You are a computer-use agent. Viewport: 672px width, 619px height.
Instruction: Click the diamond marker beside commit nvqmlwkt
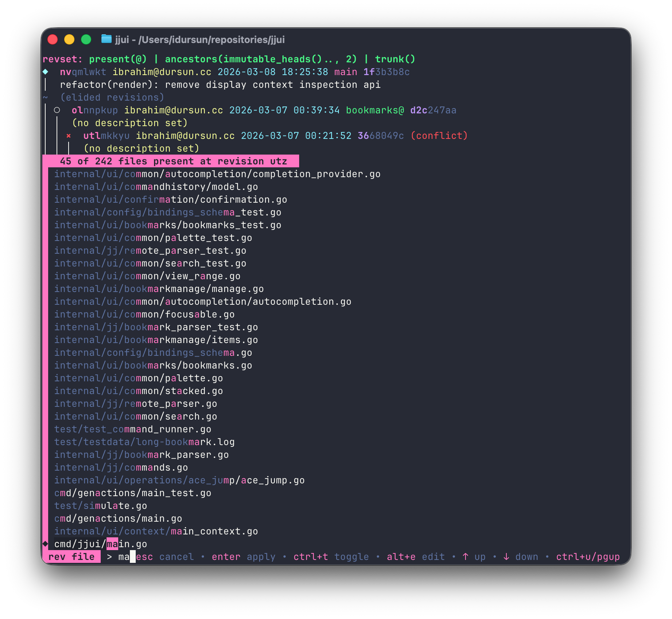46,72
